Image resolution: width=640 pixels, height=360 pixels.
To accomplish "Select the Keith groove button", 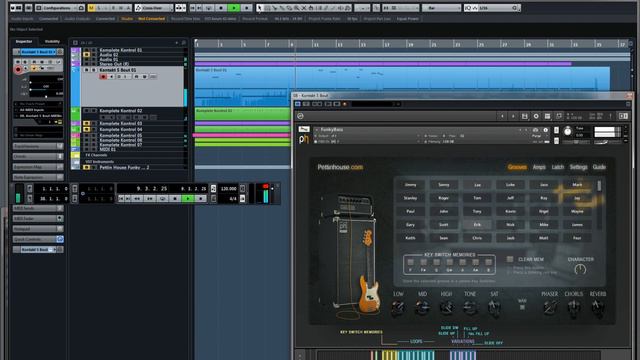I will click(x=411, y=238).
